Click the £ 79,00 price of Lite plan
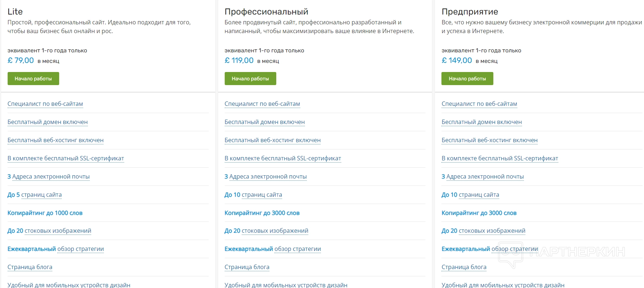The height and width of the screenshot is (288, 644). pos(21,60)
